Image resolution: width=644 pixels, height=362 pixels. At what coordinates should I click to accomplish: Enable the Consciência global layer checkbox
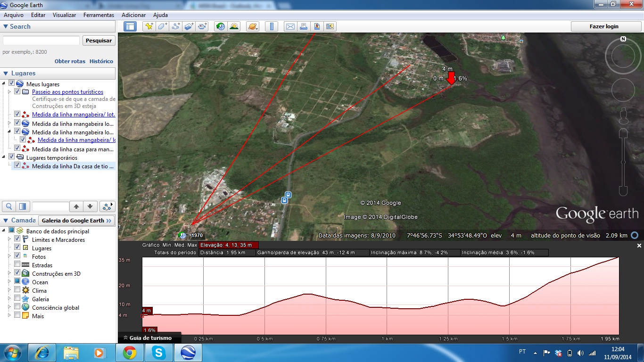[17, 307]
